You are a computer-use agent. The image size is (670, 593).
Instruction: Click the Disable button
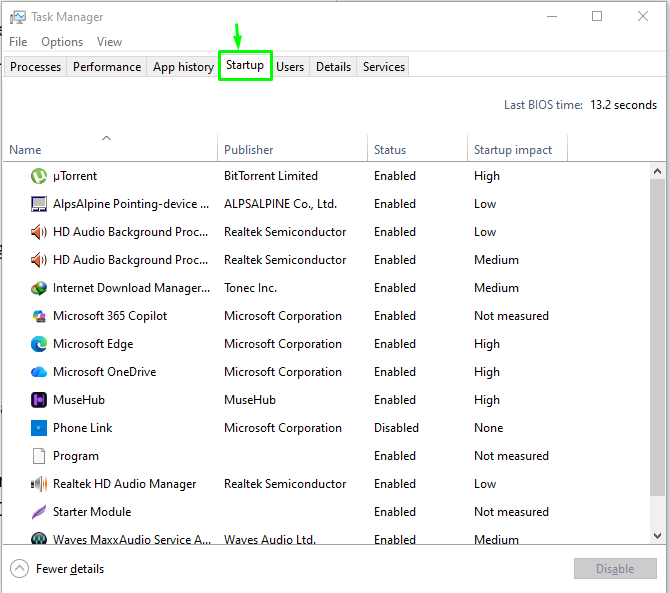(x=615, y=569)
